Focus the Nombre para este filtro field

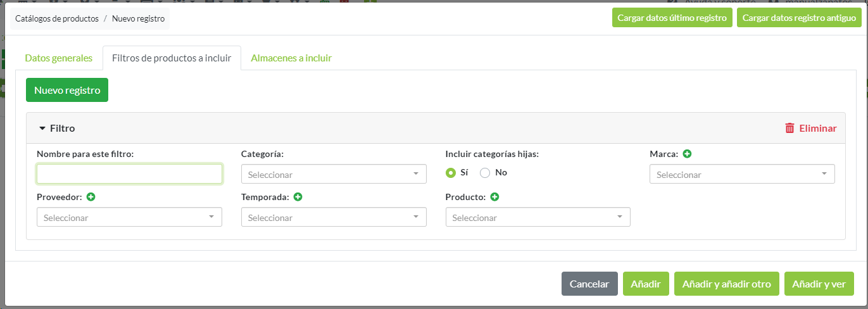click(129, 174)
